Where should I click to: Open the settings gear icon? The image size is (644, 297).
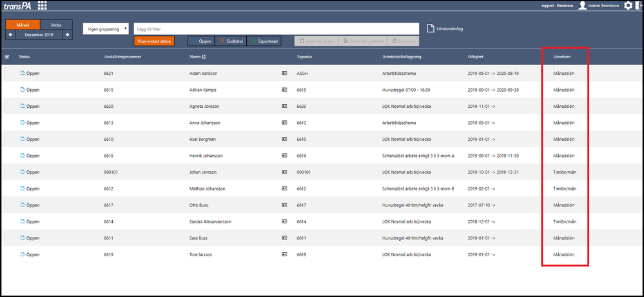click(628, 5)
